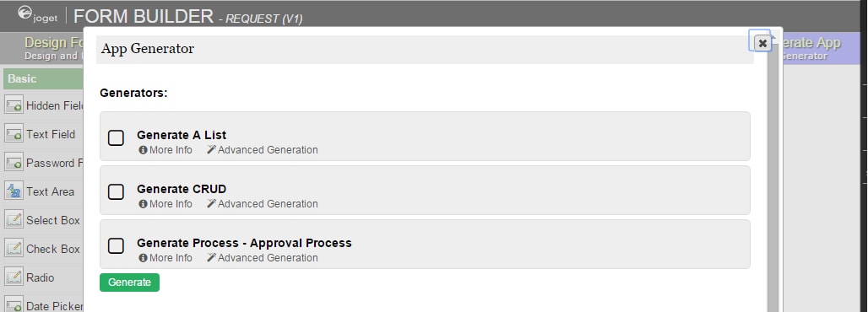
Task: Select the Text Field element icon
Action: (x=14, y=134)
